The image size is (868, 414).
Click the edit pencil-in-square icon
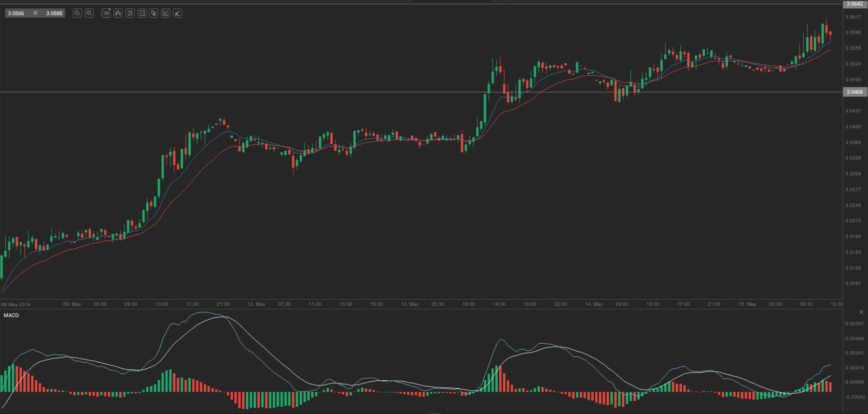[165, 13]
